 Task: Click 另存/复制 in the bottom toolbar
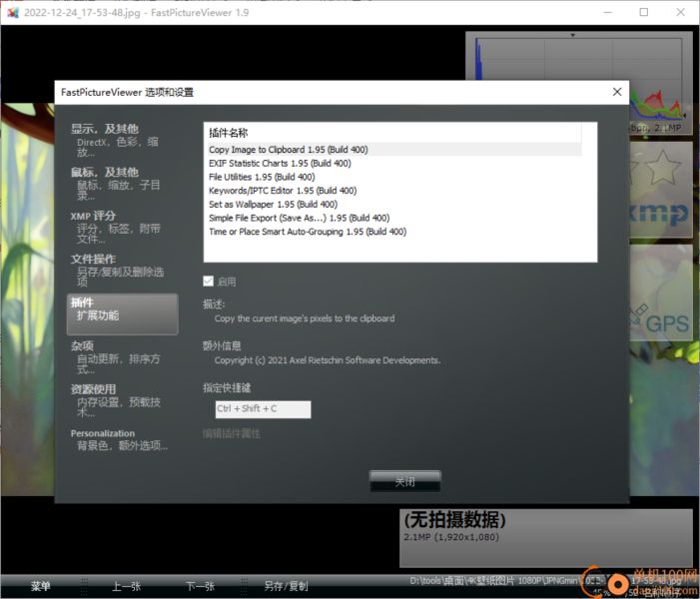[286, 586]
